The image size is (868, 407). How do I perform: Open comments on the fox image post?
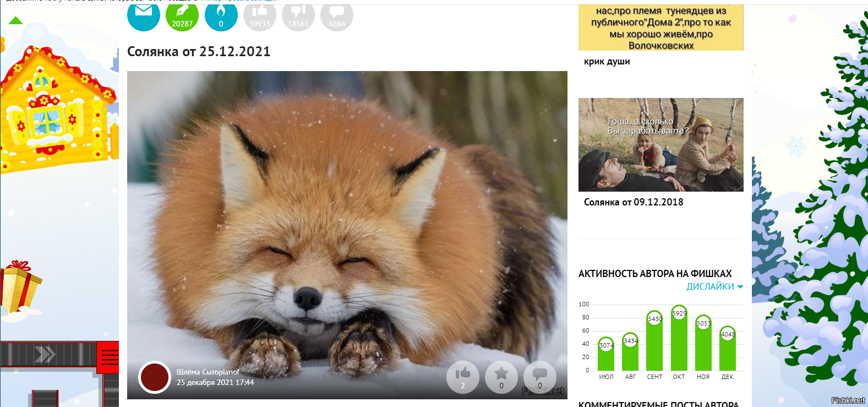coord(539,377)
